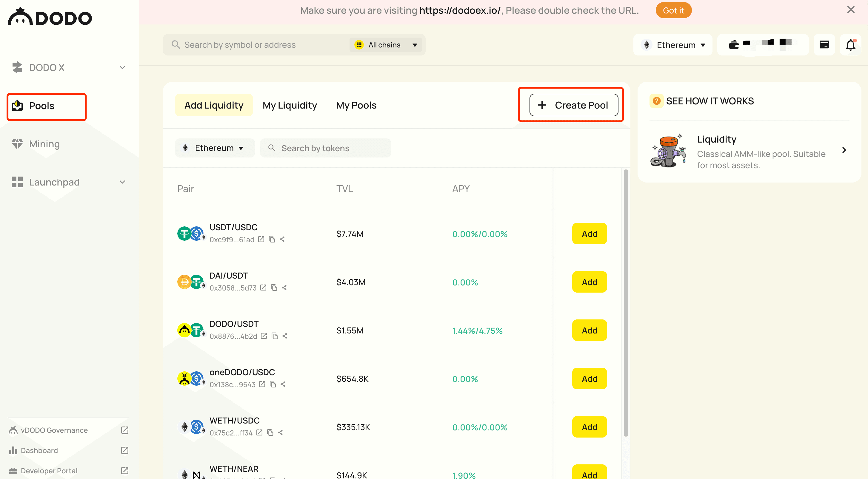Open the Dashboard link
The height and width of the screenshot is (479, 868).
point(39,450)
